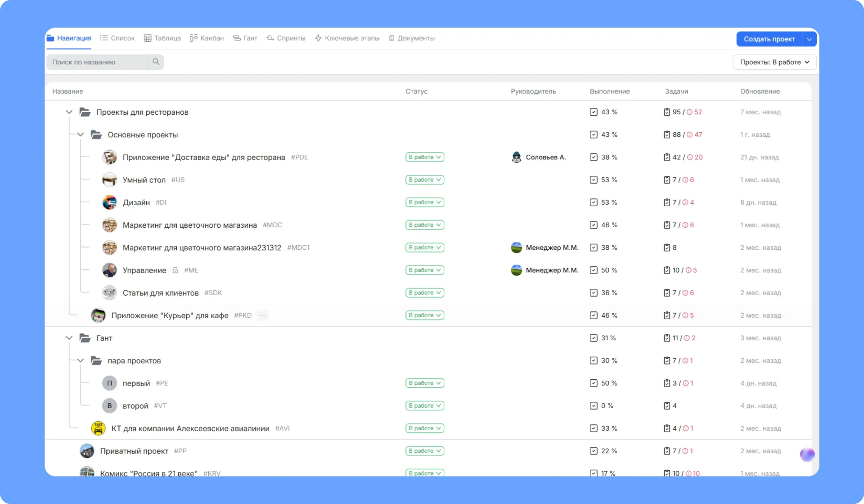
Task: Click the 'Статьи для клиентов' project avatar
Action: (x=109, y=292)
